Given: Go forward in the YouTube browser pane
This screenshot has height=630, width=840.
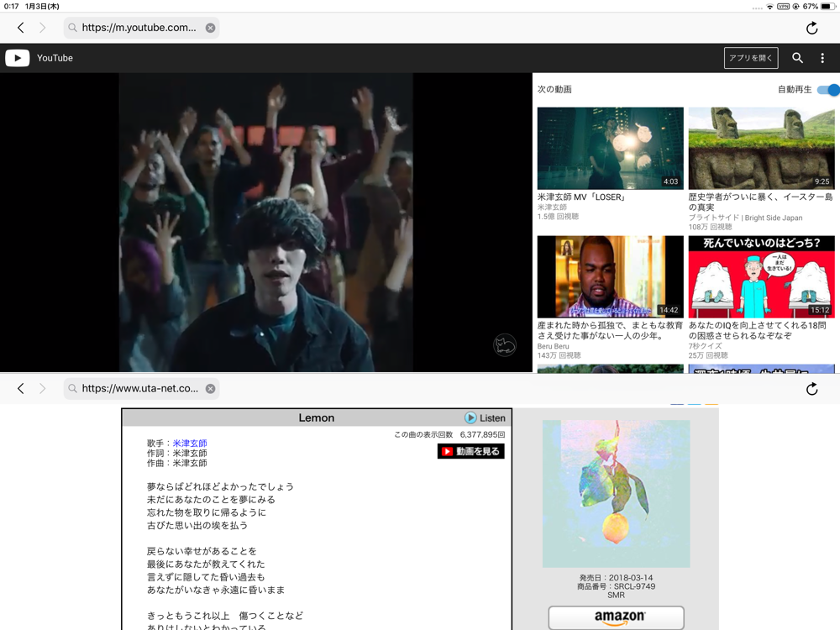Looking at the screenshot, I should (x=42, y=28).
